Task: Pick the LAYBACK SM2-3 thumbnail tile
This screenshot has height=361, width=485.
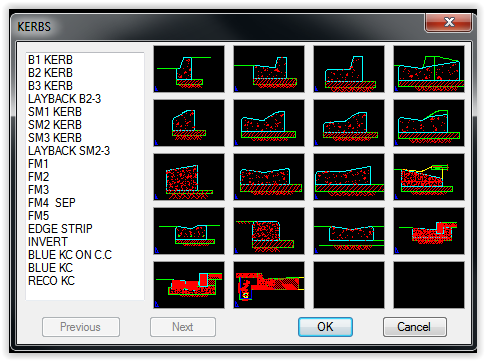Action: pos(429,123)
